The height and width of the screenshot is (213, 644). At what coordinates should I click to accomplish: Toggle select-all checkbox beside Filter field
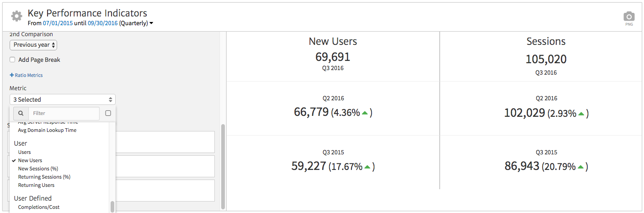[108, 113]
